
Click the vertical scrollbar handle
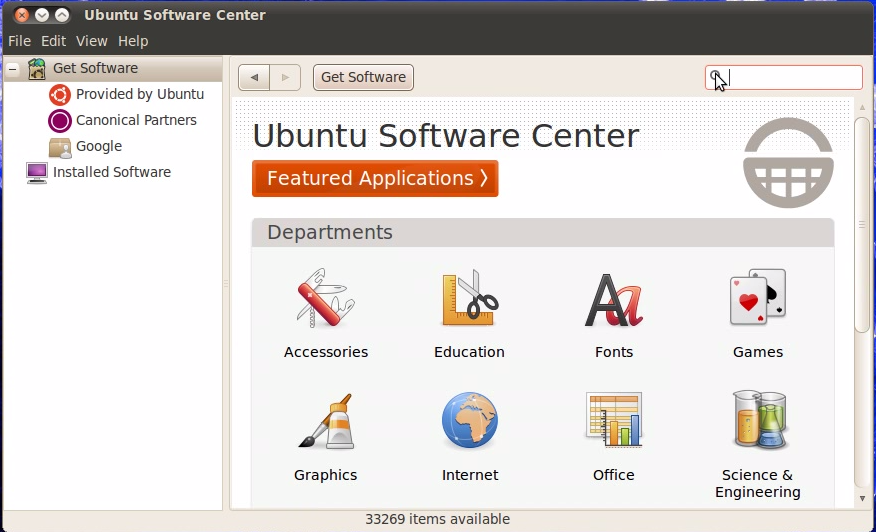click(x=862, y=225)
